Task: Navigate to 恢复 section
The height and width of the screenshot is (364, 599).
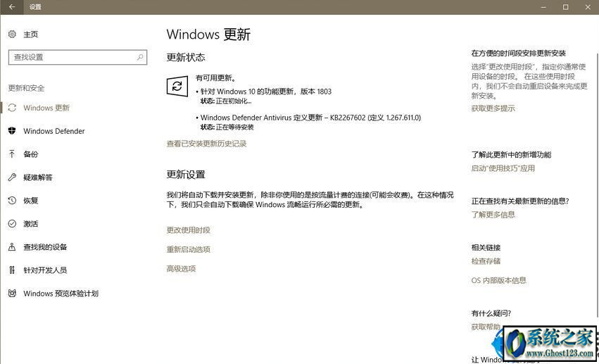Action: (x=30, y=201)
